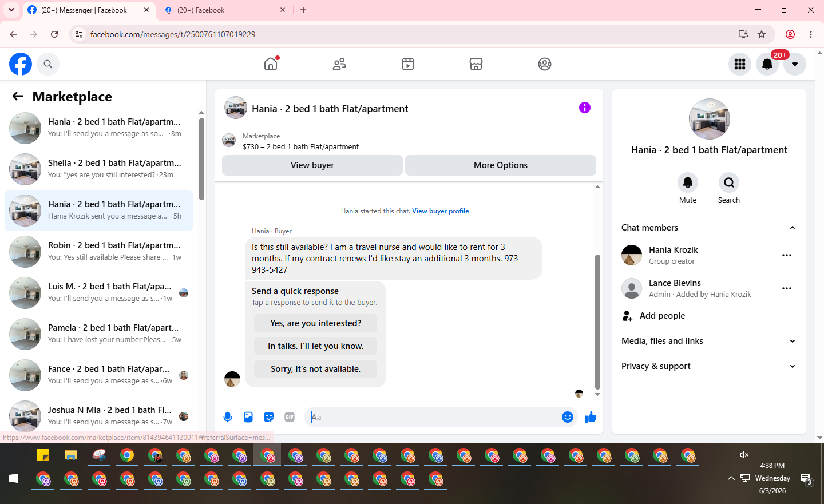
Task: Expand the Privacy & support section
Action: 793,366
